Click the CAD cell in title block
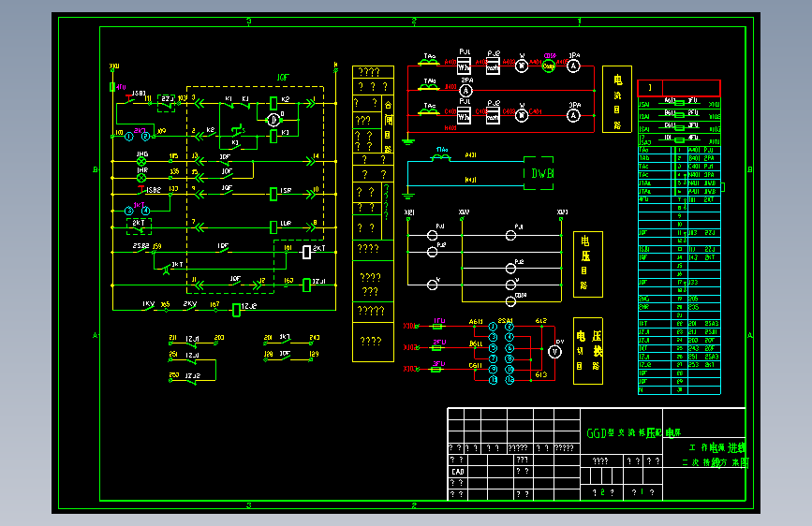The height and width of the screenshot is (526, 812). pos(458,472)
